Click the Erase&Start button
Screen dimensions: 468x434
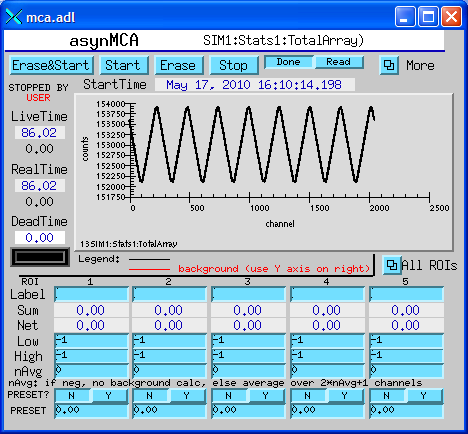(51, 65)
